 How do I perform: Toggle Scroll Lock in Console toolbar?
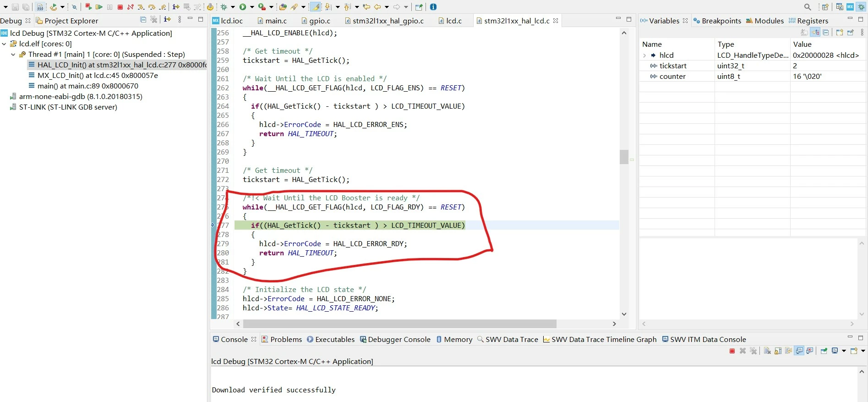pyautogui.click(x=778, y=351)
